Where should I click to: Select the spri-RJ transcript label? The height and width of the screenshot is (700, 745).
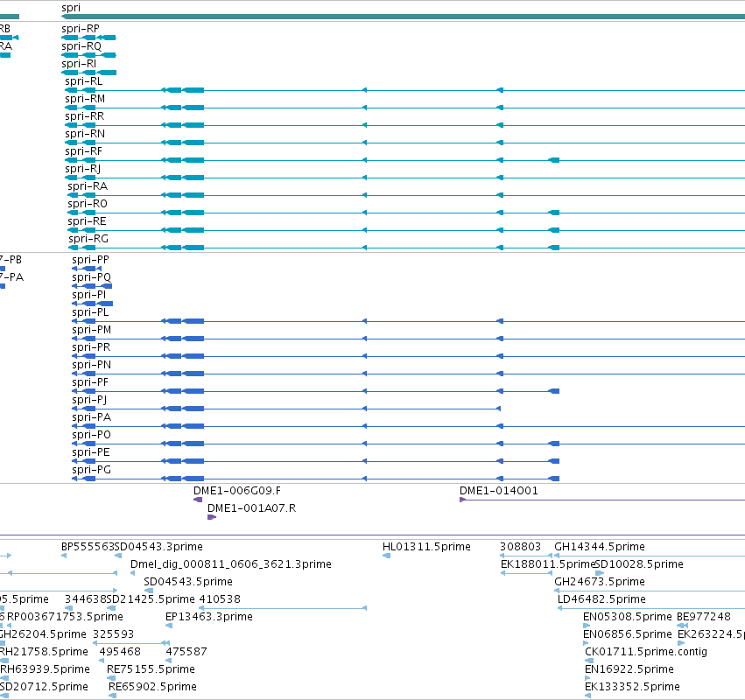[82, 169]
